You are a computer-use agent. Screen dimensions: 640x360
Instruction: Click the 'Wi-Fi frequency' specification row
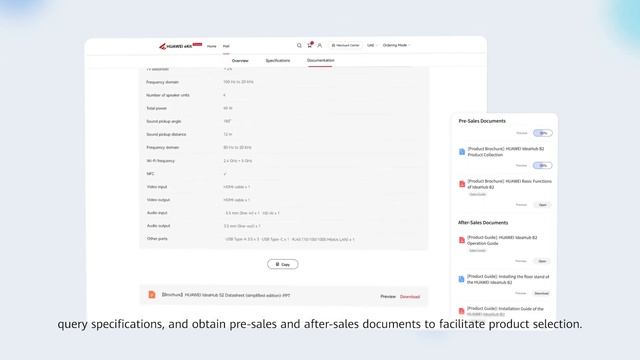pyautogui.click(x=284, y=160)
